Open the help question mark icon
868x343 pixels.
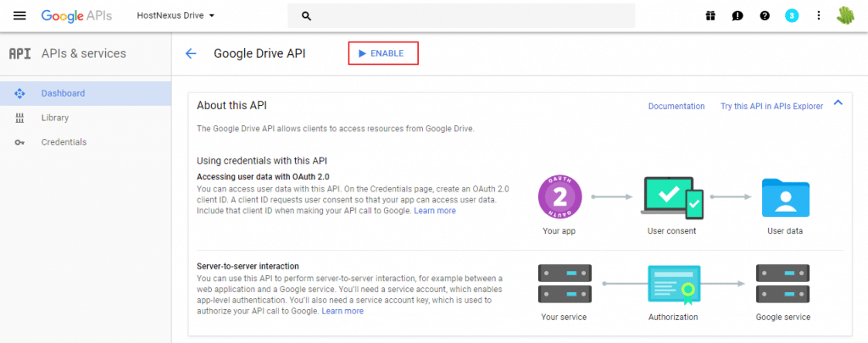(x=765, y=15)
